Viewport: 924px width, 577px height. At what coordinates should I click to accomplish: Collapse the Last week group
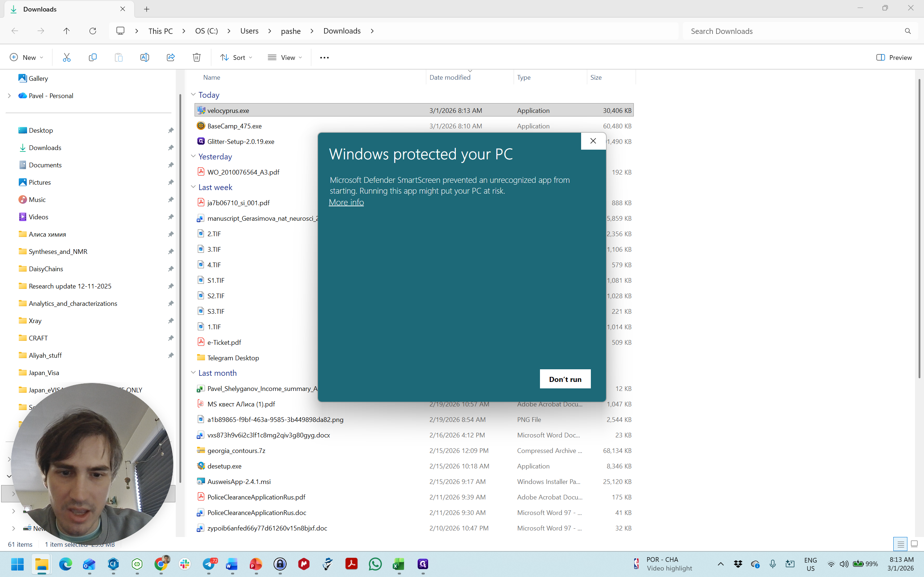point(193,187)
